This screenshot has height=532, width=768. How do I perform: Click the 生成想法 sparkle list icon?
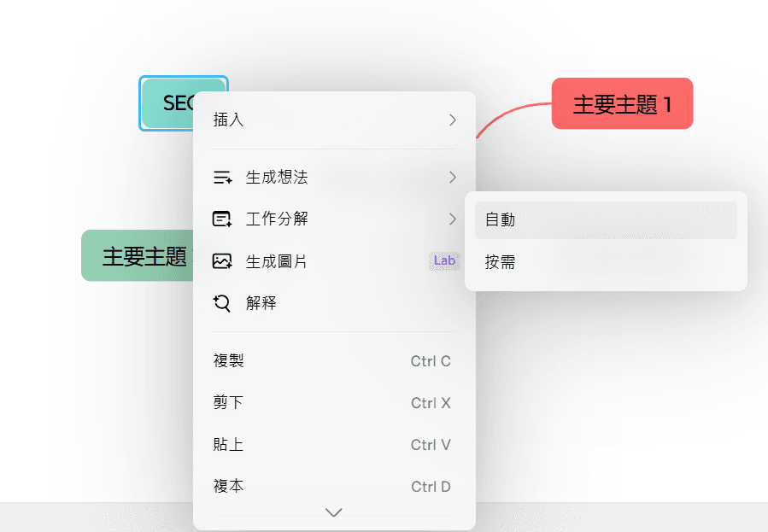point(222,177)
